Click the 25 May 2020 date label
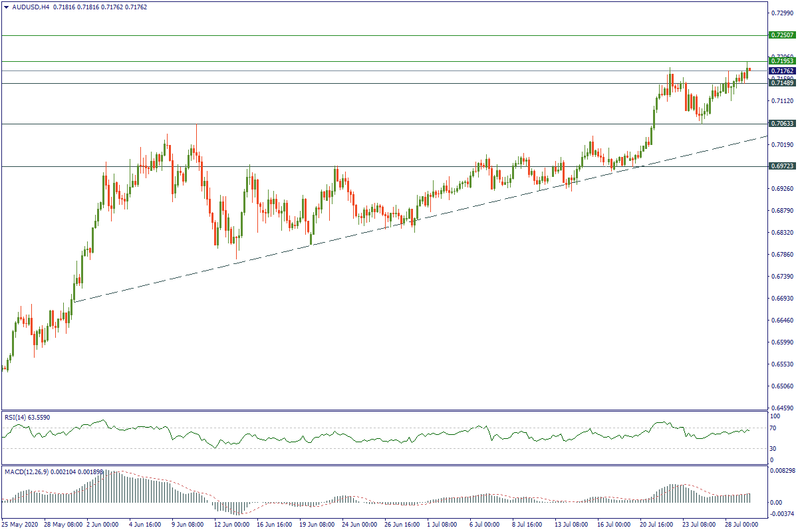Viewport: 798px width, 532px height. pyautogui.click(x=22, y=525)
